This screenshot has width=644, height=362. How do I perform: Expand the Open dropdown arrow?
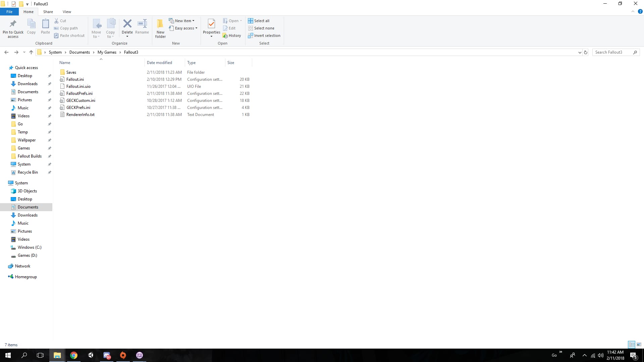241,21
